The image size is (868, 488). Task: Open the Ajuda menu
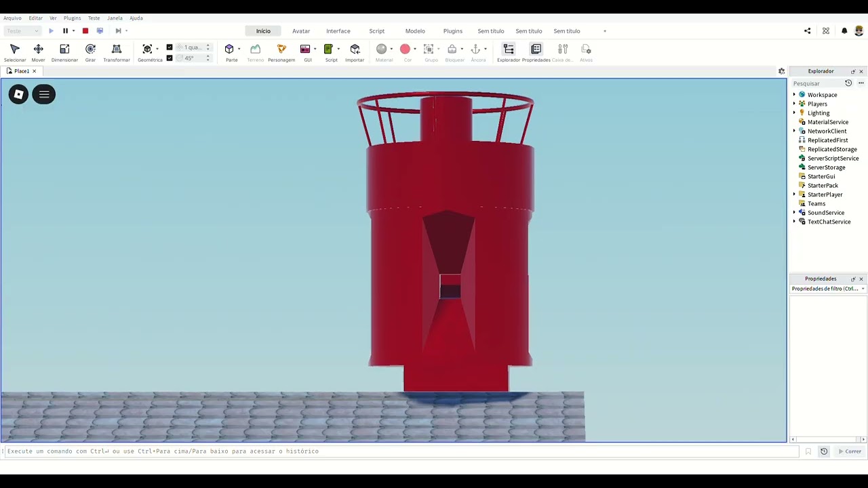(x=136, y=18)
